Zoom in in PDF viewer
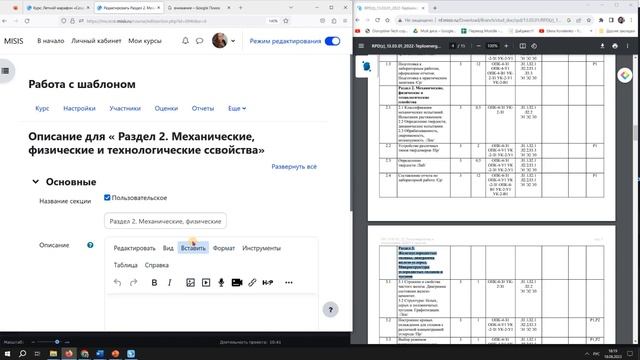This screenshot has height=360, width=640. 506,46
